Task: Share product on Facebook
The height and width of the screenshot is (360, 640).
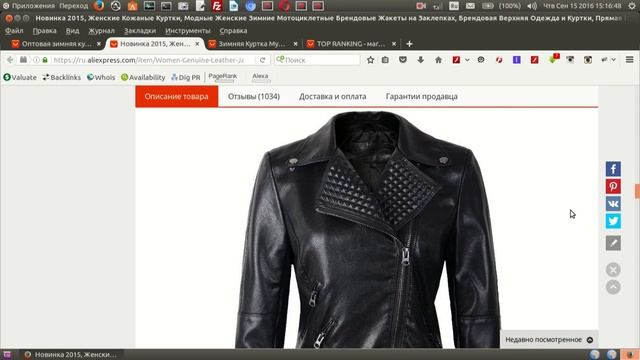Action: [x=613, y=169]
